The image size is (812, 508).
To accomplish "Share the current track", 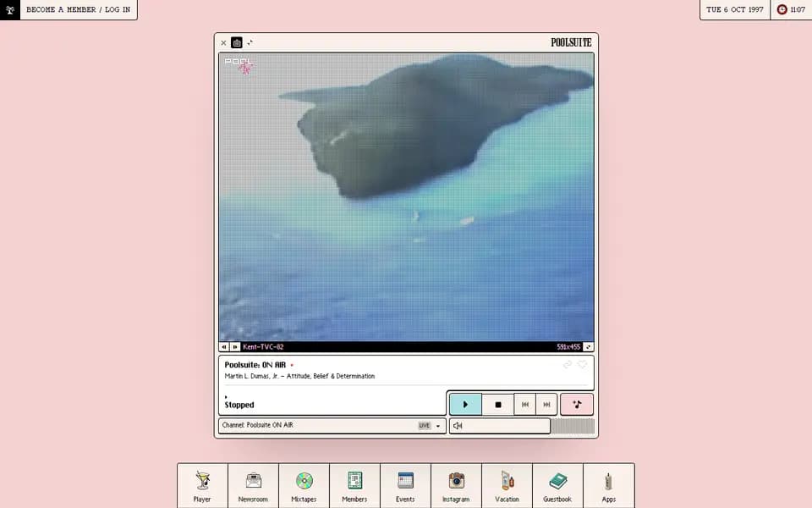I will click(568, 364).
